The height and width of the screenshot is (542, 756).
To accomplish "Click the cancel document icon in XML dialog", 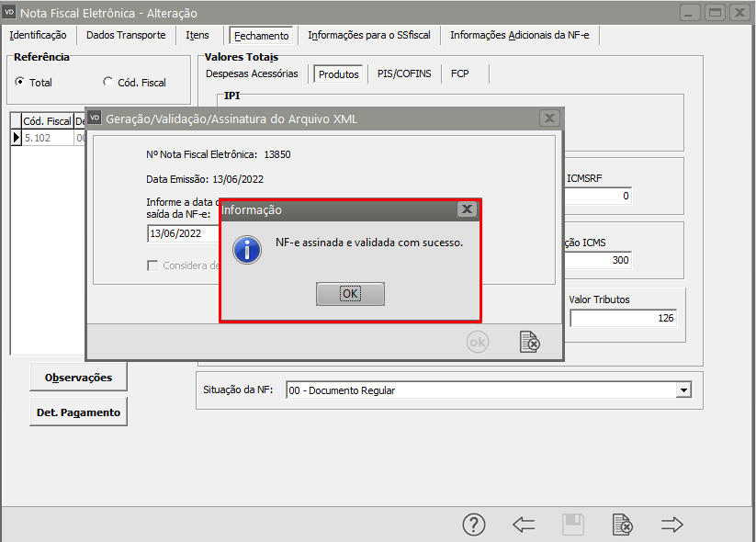I will (530, 342).
